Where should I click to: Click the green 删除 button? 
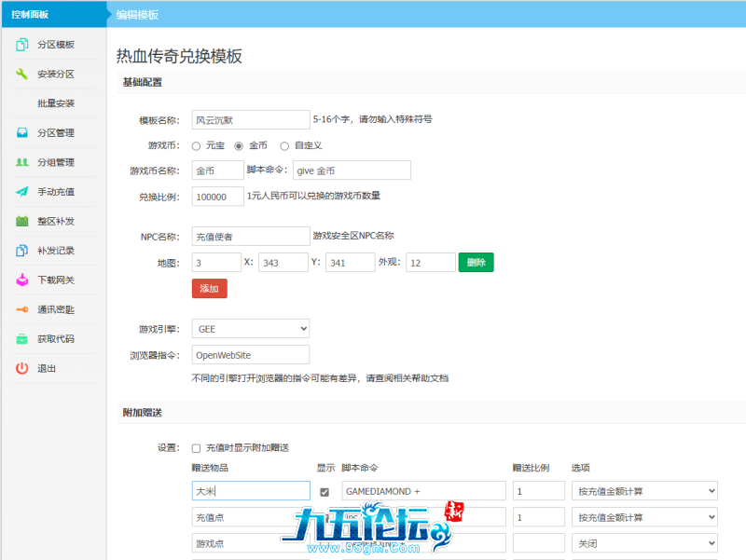pyautogui.click(x=476, y=263)
